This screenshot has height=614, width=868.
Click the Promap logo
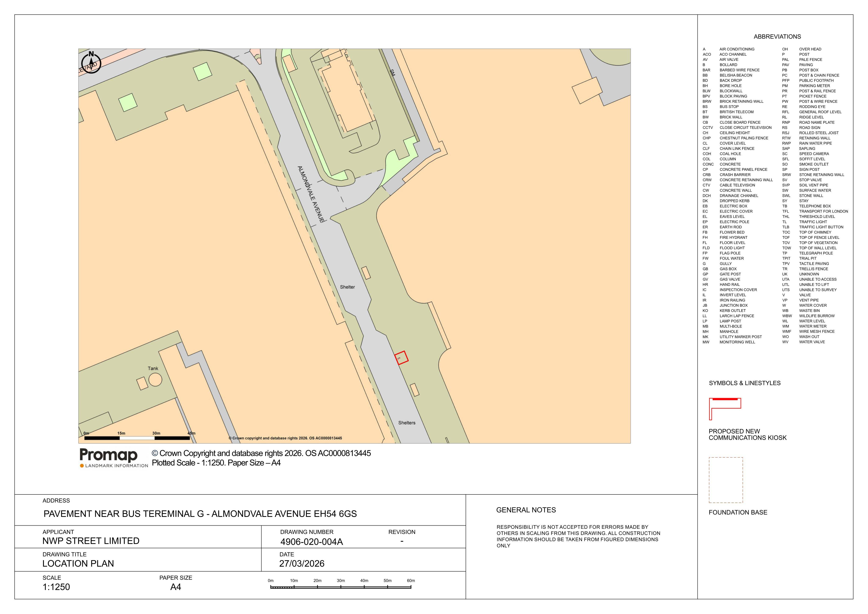[108, 455]
